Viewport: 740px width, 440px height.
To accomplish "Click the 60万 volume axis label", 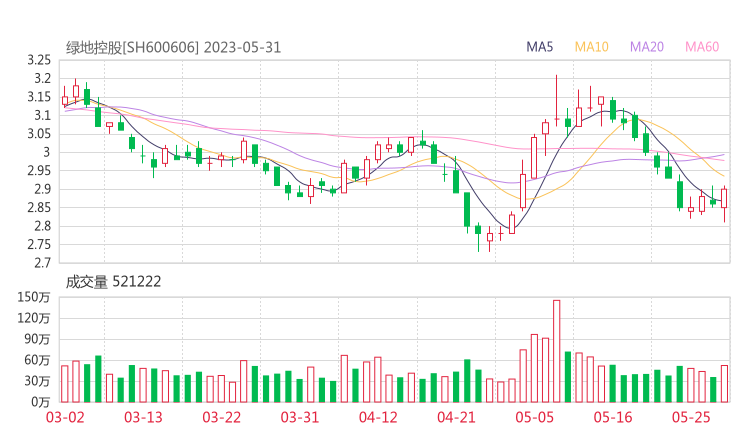I will click(x=37, y=360).
